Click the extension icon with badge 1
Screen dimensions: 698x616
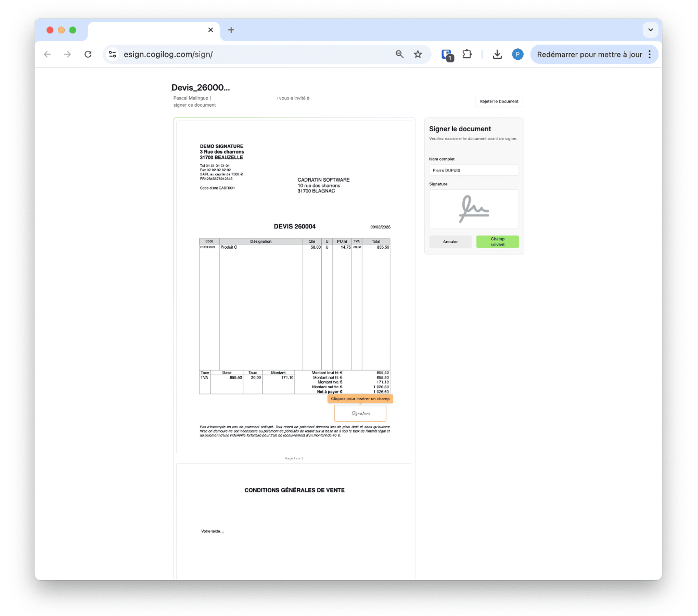(x=447, y=55)
